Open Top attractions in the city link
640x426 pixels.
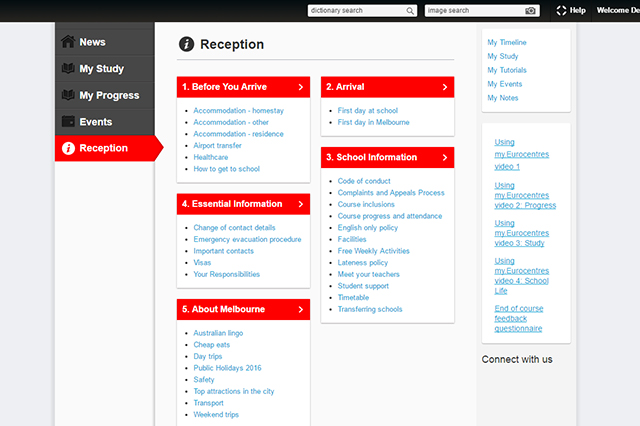click(x=234, y=391)
